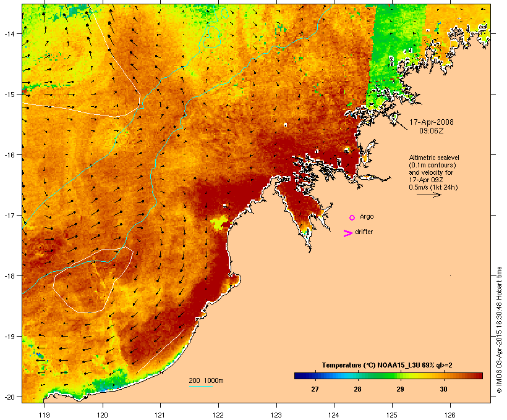Click the longitude label '123'
Viewport: 507px width, 420px height.
click(276, 415)
